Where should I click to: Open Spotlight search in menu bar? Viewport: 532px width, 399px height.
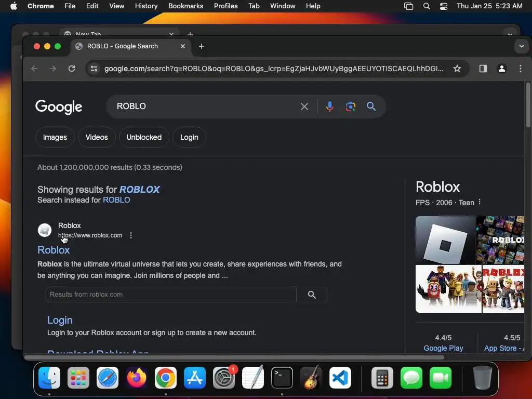[427, 6]
